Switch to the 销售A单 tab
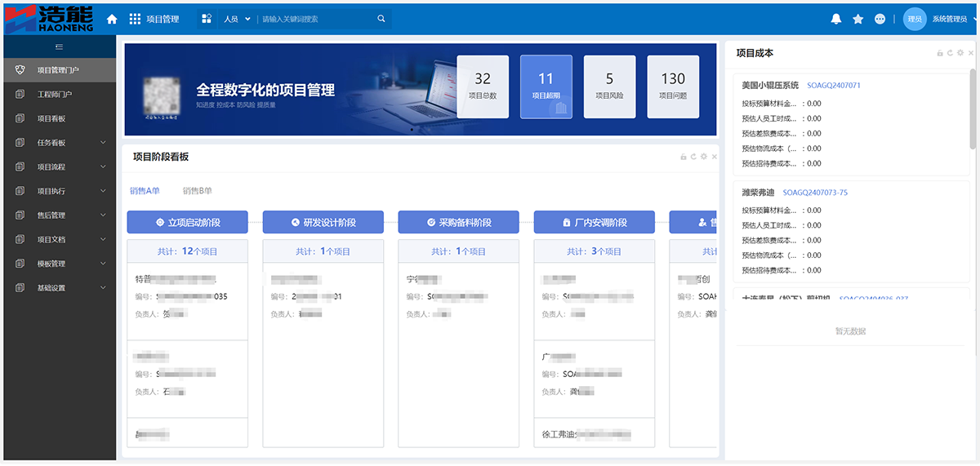Image resolution: width=980 pixels, height=466 pixels. click(145, 191)
